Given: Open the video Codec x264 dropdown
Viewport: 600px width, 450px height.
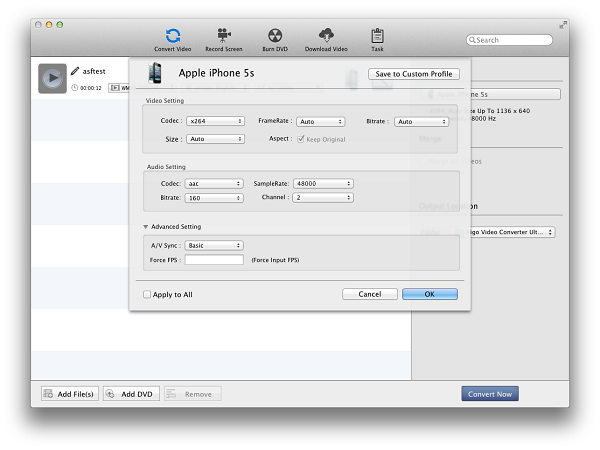Looking at the screenshot, I should click(215, 121).
